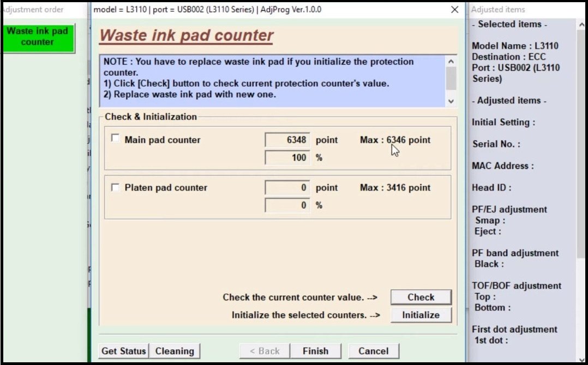Screen dimensions: 588x365
Task: Click 'PF/EJ adjustment' in Adjusted items
Action: (x=509, y=210)
